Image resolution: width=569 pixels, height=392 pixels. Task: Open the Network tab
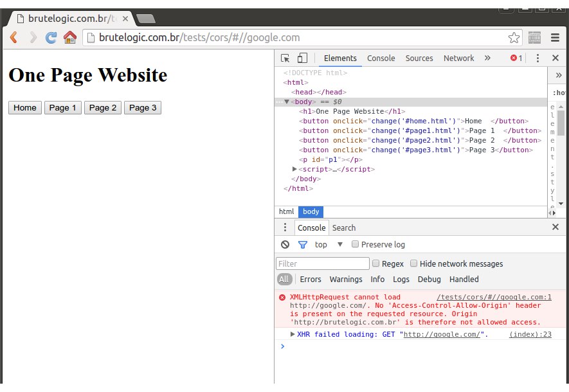coord(458,58)
